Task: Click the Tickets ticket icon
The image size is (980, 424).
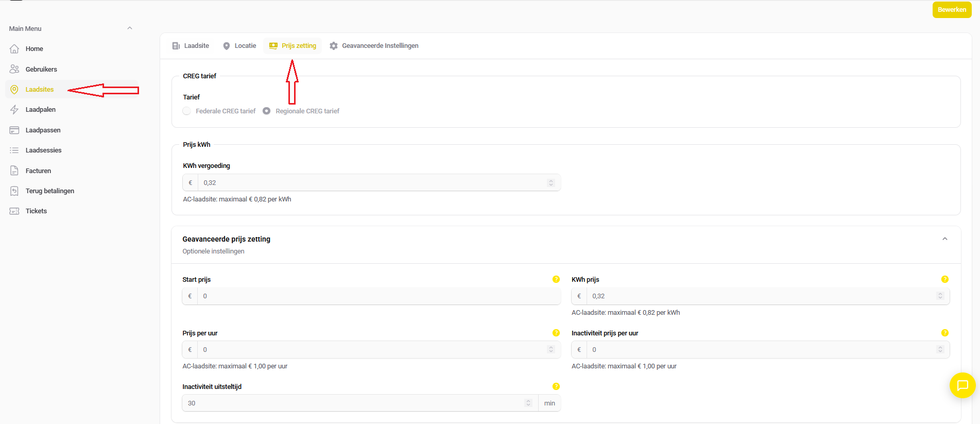Action: (x=14, y=211)
